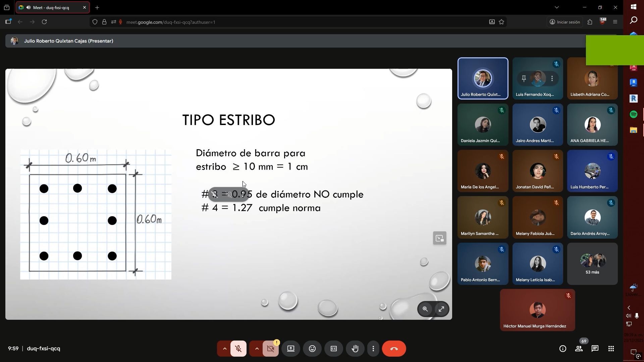Viewport: 644px width, 362px height.
Task: Toggle the camera off button
Action: [x=271, y=349]
